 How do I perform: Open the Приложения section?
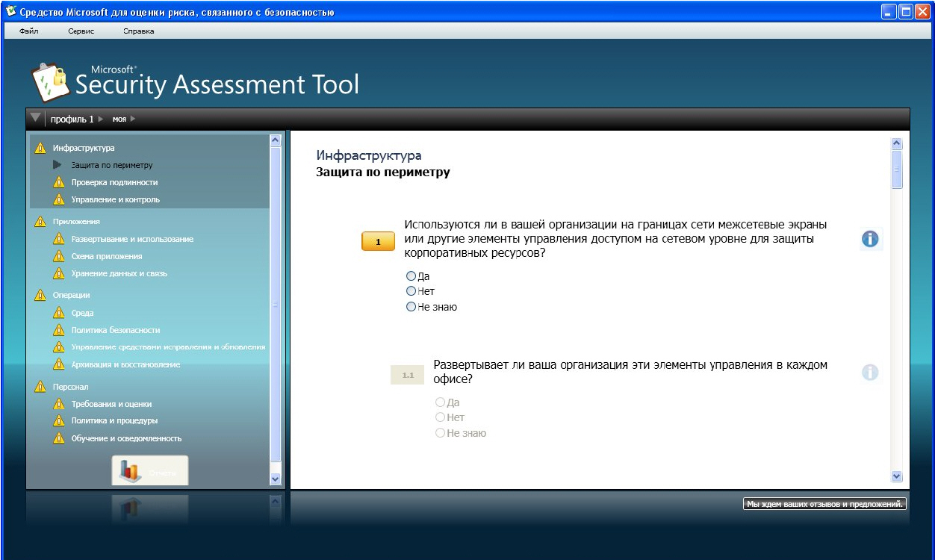[x=76, y=221]
